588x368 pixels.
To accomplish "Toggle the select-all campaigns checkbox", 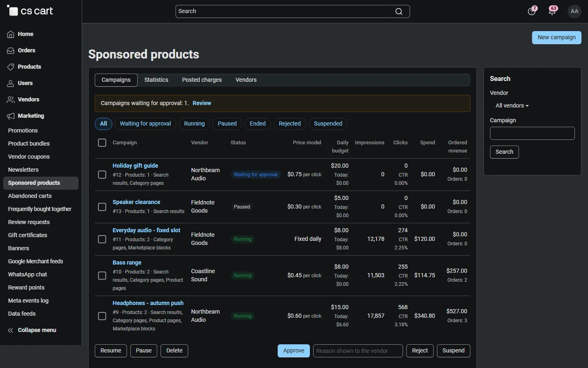I will [102, 143].
